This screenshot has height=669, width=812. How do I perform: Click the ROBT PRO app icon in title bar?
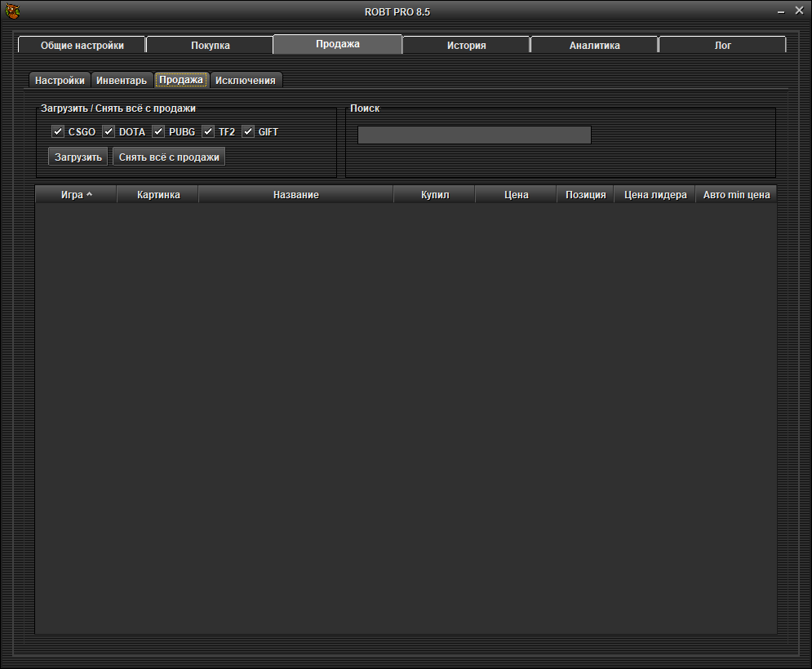(13, 11)
